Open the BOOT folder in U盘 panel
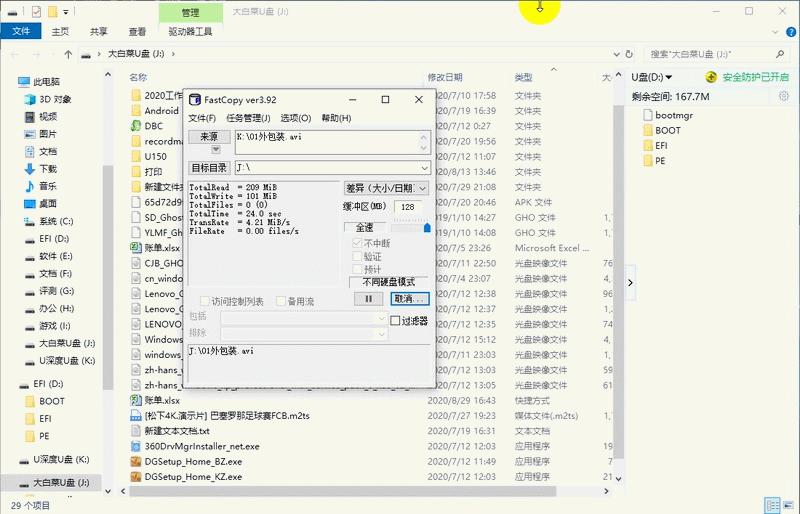Image resolution: width=800 pixels, height=514 pixels. click(662, 130)
